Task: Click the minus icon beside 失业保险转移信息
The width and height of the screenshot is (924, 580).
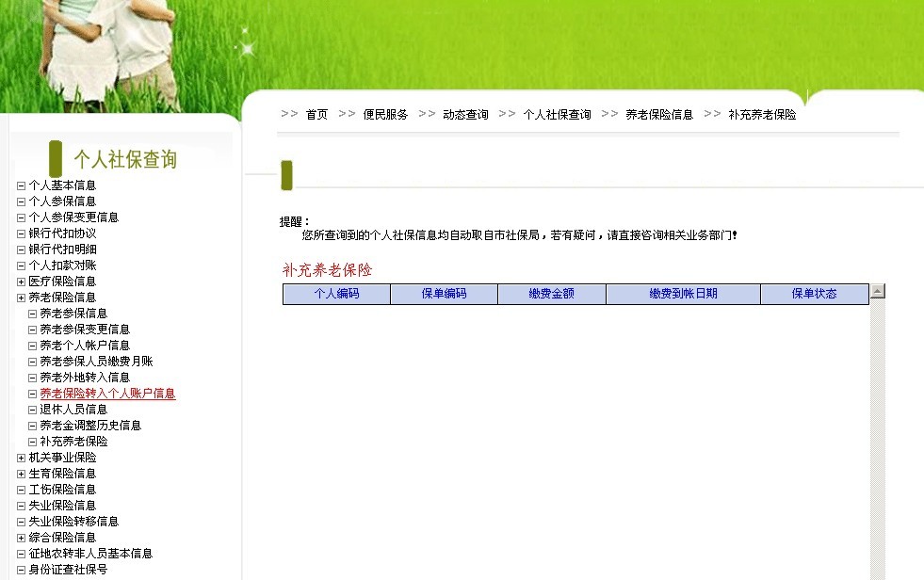Action: tap(21, 521)
